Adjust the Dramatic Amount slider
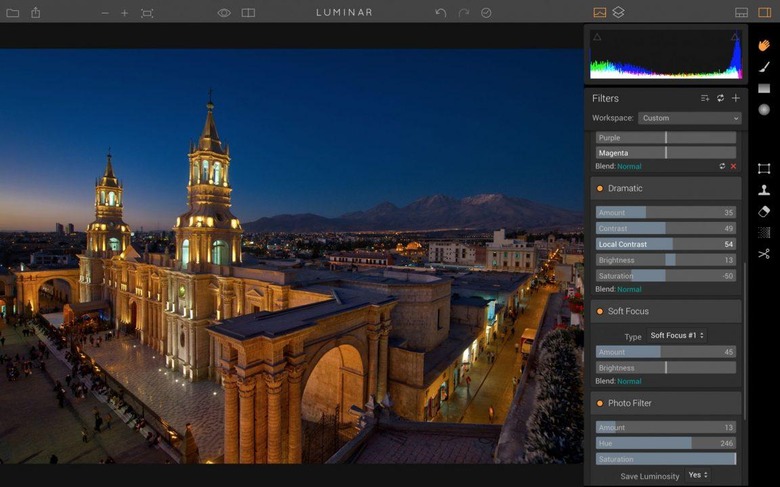Screen dimensions: 780x487 pos(666,212)
